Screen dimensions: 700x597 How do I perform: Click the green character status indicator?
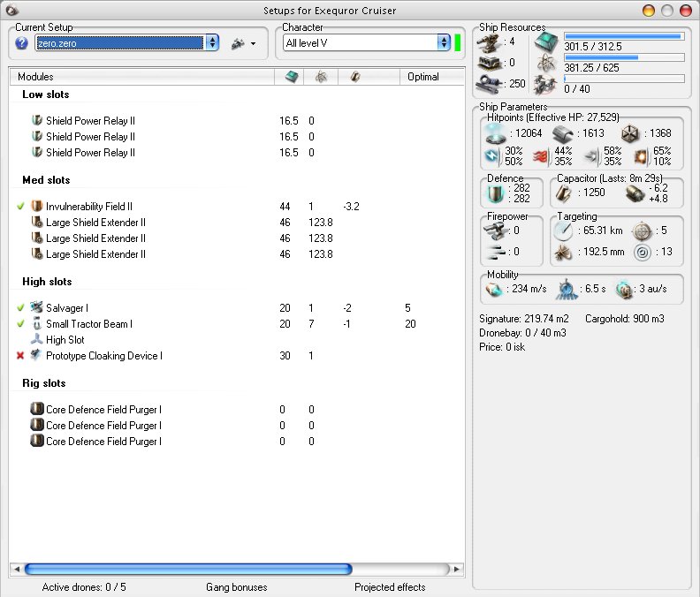(458, 43)
